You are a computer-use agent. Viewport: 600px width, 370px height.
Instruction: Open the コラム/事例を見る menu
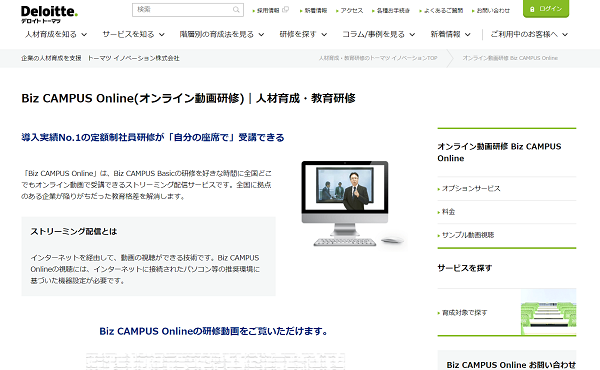point(379,34)
